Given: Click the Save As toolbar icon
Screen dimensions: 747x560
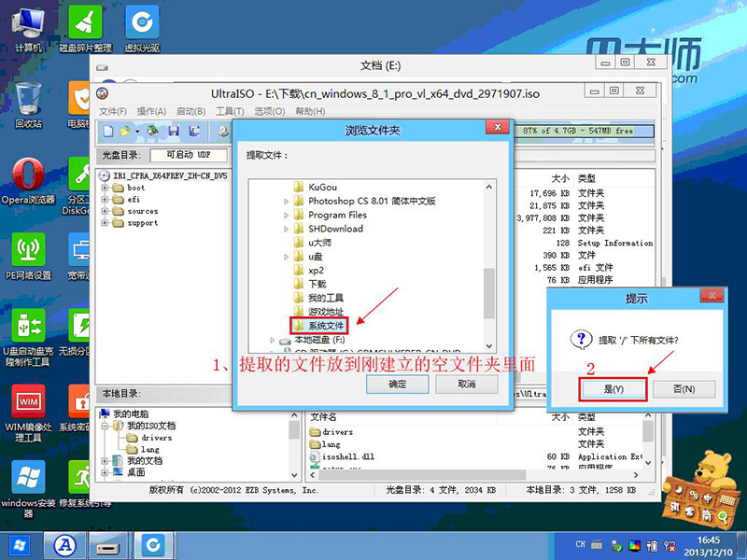Looking at the screenshot, I should [194, 131].
